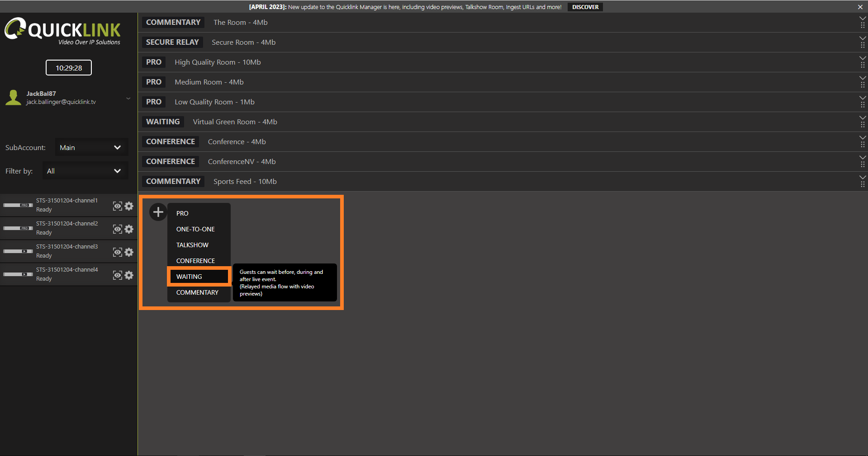
Task: Grab the drag handle of The Room row
Action: pos(863,25)
